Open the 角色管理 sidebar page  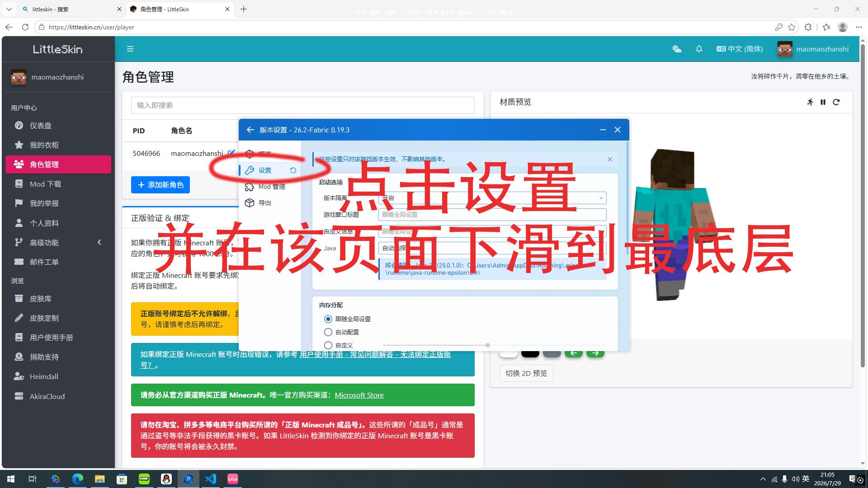[x=58, y=164]
